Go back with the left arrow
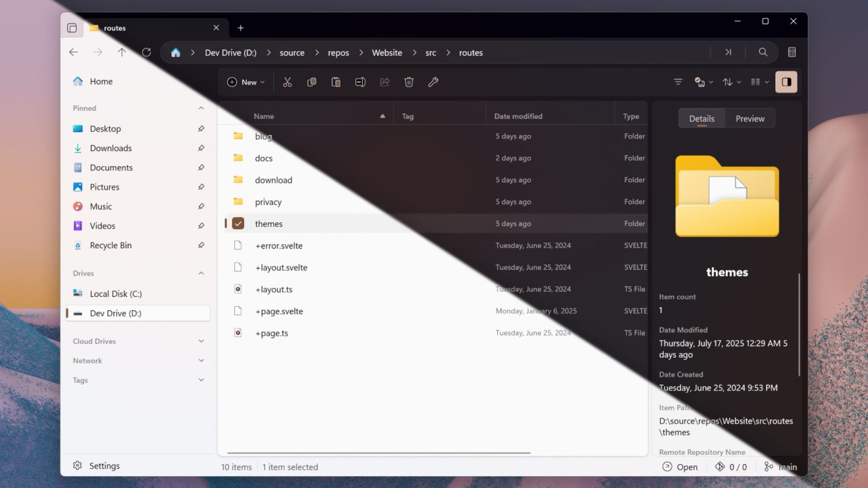The image size is (868, 488). pyautogui.click(x=74, y=52)
